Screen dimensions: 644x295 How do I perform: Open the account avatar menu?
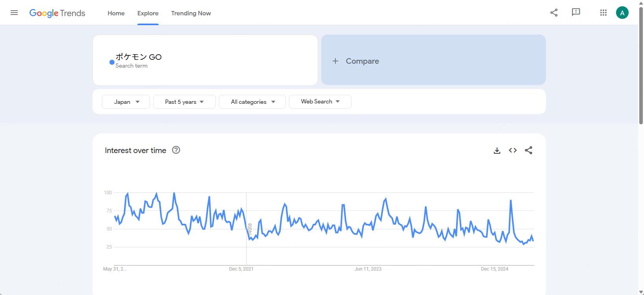coord(622,13)
